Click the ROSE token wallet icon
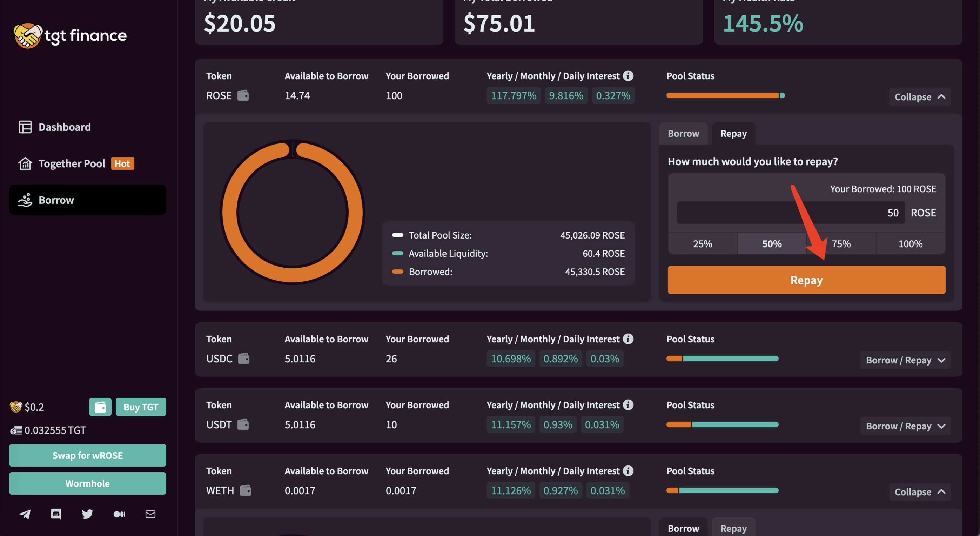Screen dimensions: 980x536 coord(243,95)
